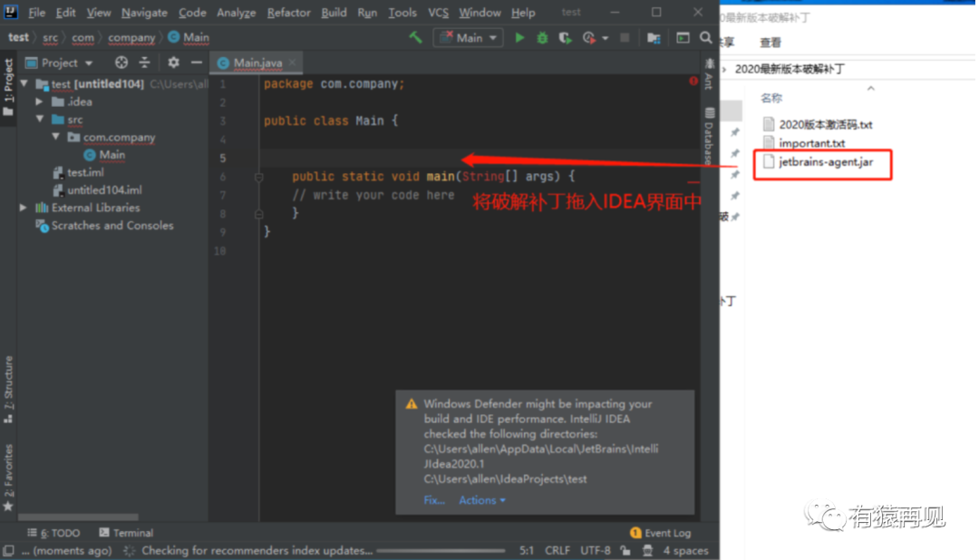The image size is (979, 560).
Task: Click the inspector profile icon in status bar
Action: coord(647,551)
